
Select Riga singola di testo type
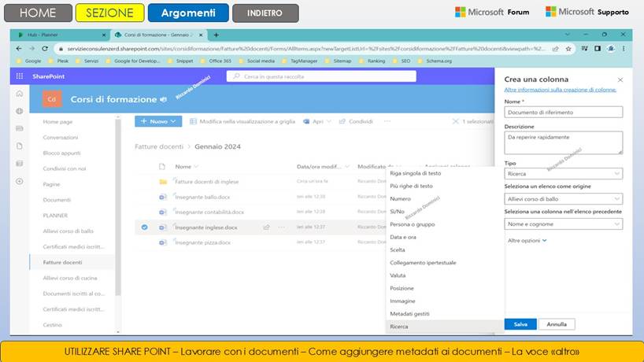tap(415, 173)
